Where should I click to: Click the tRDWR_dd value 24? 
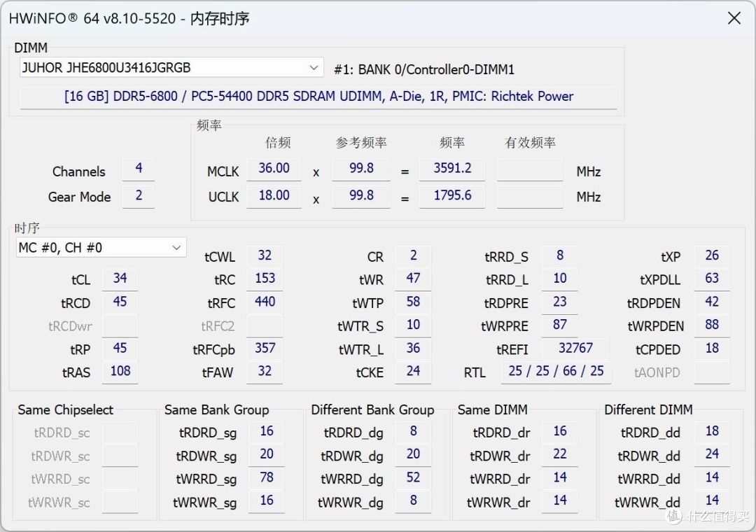click(712, 455)
